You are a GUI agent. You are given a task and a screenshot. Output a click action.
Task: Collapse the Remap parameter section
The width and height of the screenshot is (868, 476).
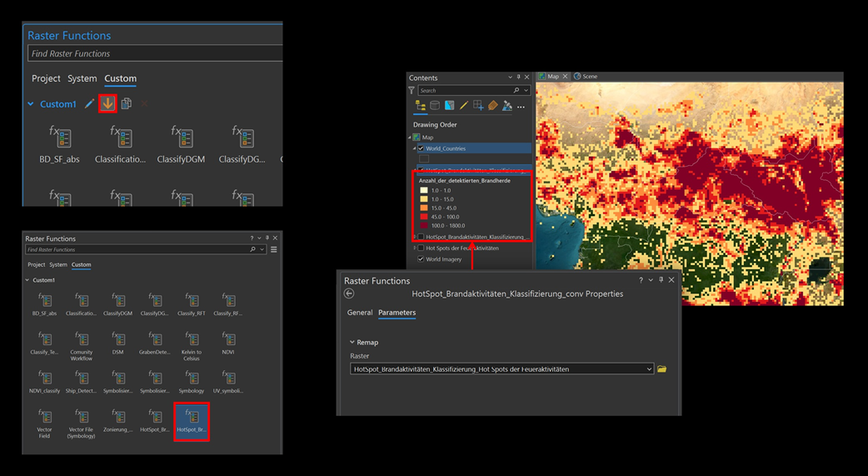[x=352, y=343]
